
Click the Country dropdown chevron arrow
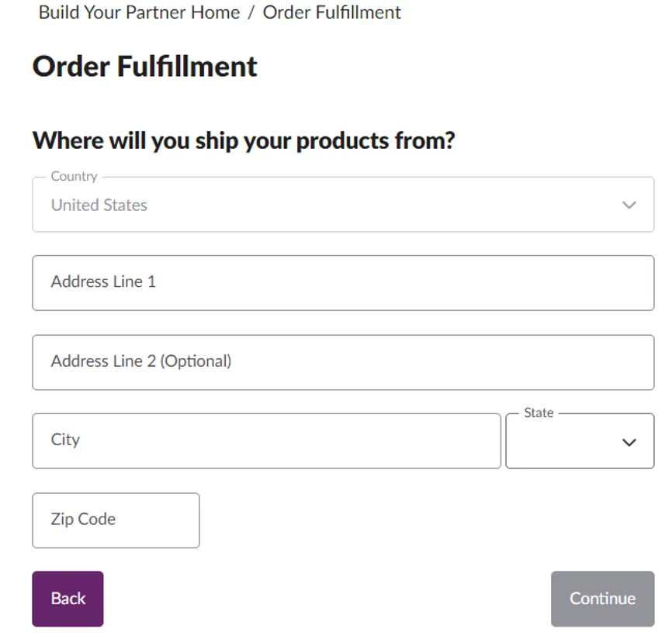pos(629,206)
